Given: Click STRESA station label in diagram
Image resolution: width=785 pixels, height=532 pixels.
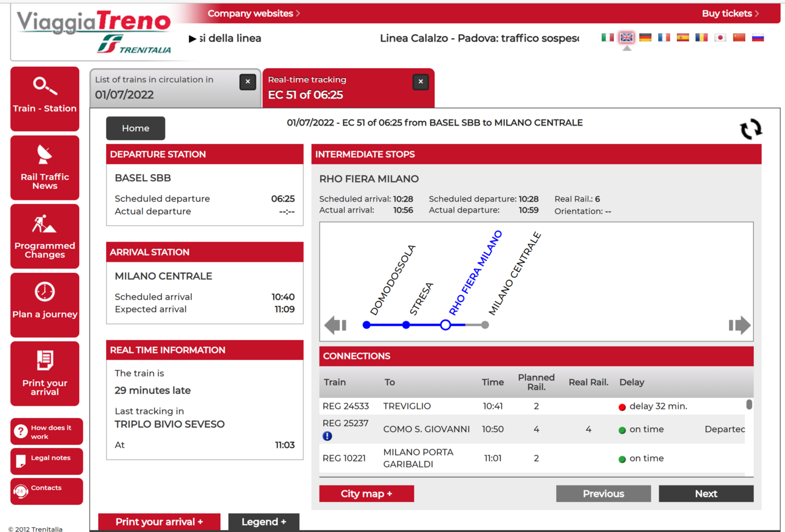Looking at the screenshot, I should pyautogui.click(x=421, y=298).
